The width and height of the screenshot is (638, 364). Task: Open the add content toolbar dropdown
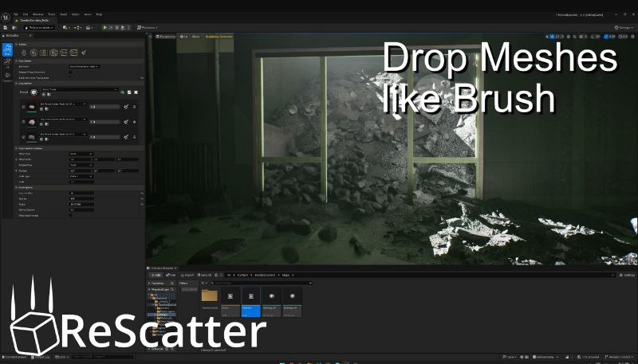tap(66, 28)
